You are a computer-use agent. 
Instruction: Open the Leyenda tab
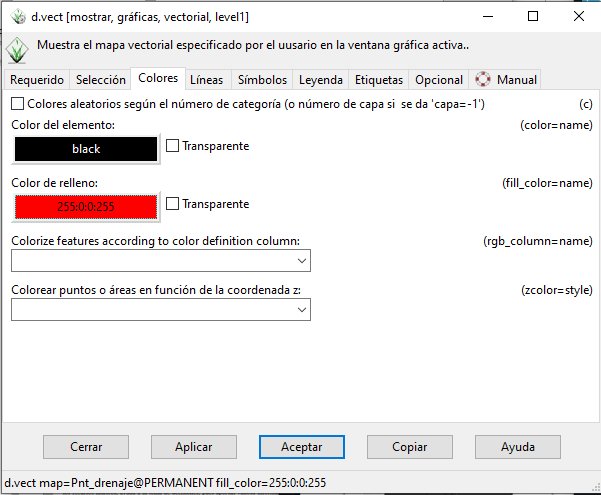[321, 80]
